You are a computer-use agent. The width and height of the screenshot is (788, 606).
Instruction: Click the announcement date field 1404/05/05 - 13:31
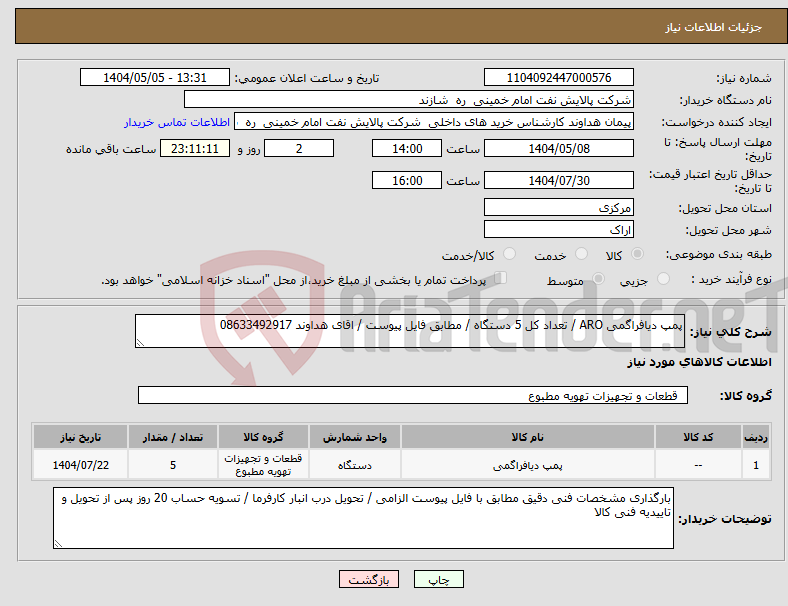click(155, 77)
